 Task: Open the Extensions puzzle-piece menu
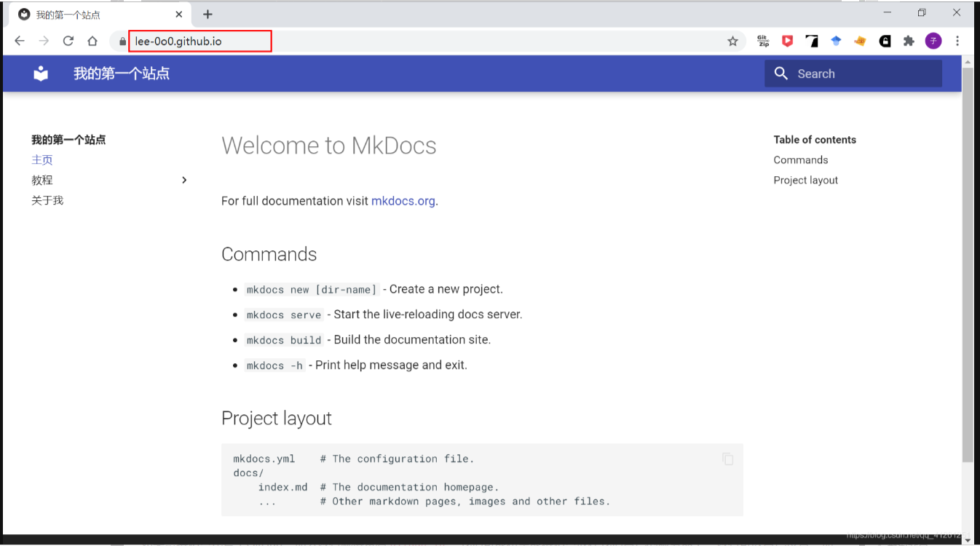coord(909,41)
